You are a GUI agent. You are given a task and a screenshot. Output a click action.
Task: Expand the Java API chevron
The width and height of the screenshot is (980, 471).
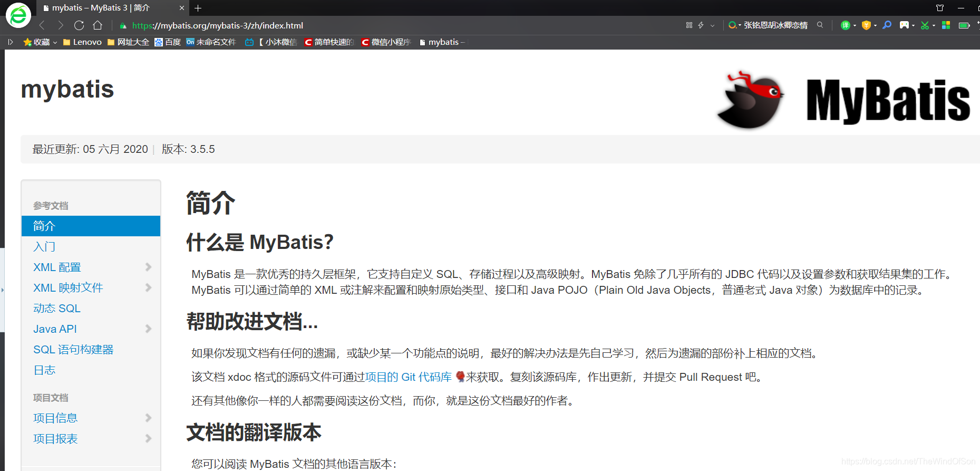148,329
